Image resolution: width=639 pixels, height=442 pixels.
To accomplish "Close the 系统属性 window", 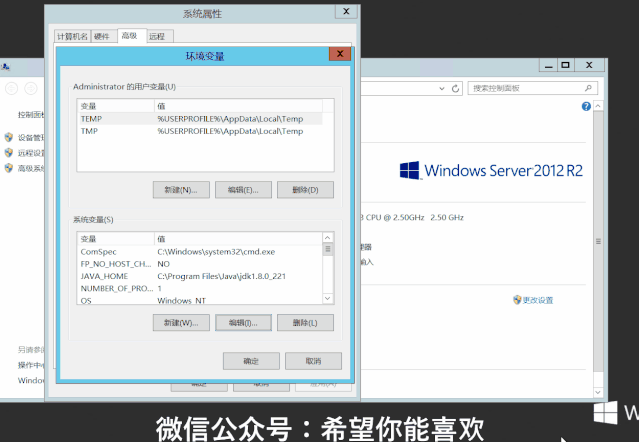I will pyautogui.click(x=346, y=11).
